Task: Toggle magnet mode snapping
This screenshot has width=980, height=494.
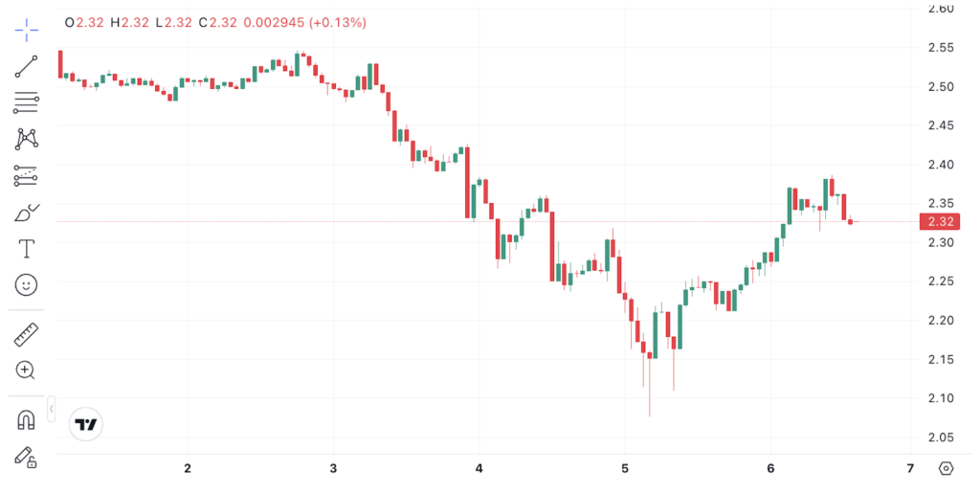Action: pos(26,419)
